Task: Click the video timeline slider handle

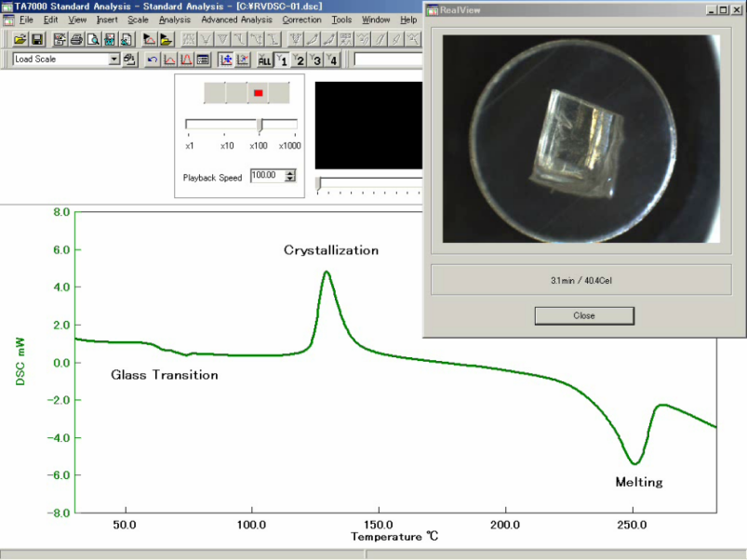Action: click(319, 184)
